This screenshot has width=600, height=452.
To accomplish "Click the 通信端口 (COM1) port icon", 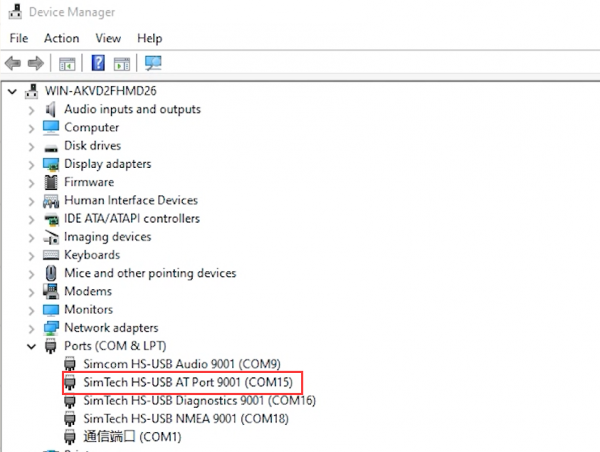I will click(x=70, y=437).
